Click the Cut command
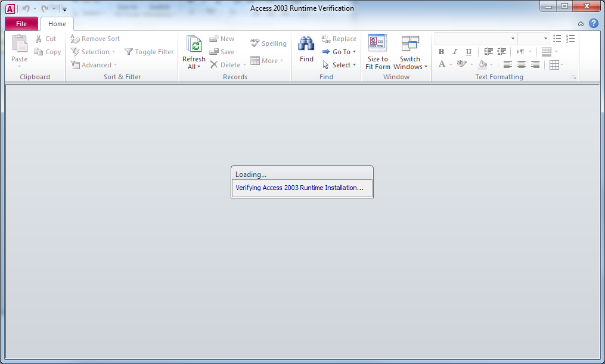This screenshot has height=364, width=605. [x=46, y=39]
